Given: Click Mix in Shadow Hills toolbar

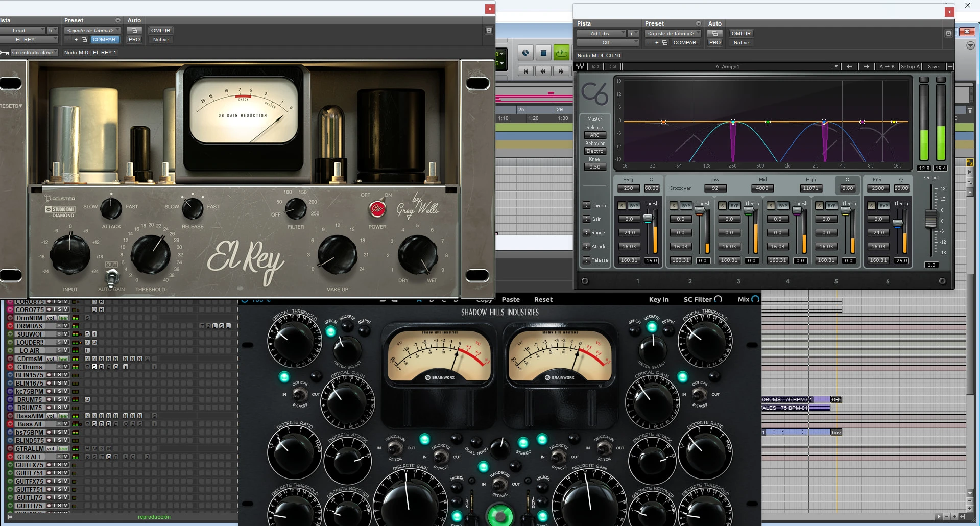Looking at the screenshot, I should (x=749, y=299).
